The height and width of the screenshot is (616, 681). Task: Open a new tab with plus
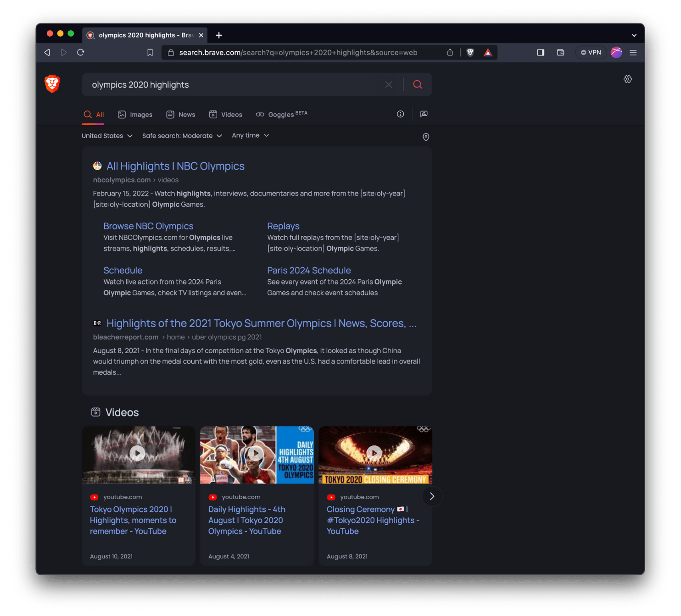219,35
